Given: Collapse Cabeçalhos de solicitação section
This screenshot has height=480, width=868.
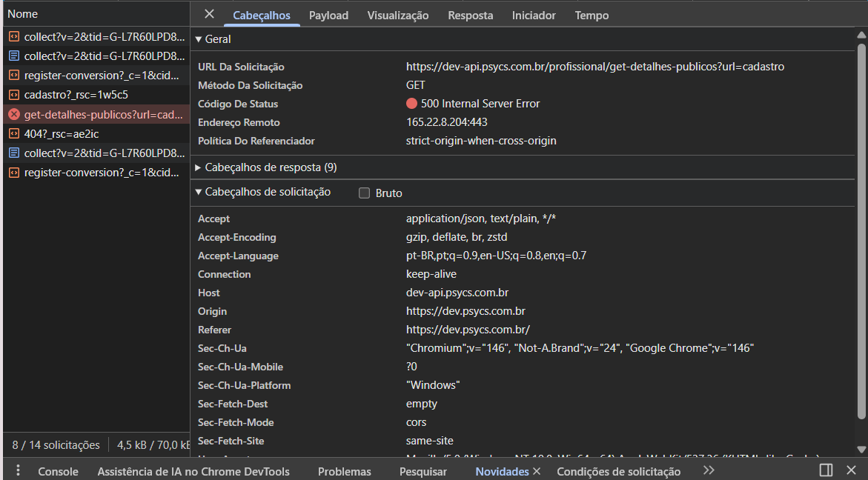Looking at the screenshot, I should [198, 192].
